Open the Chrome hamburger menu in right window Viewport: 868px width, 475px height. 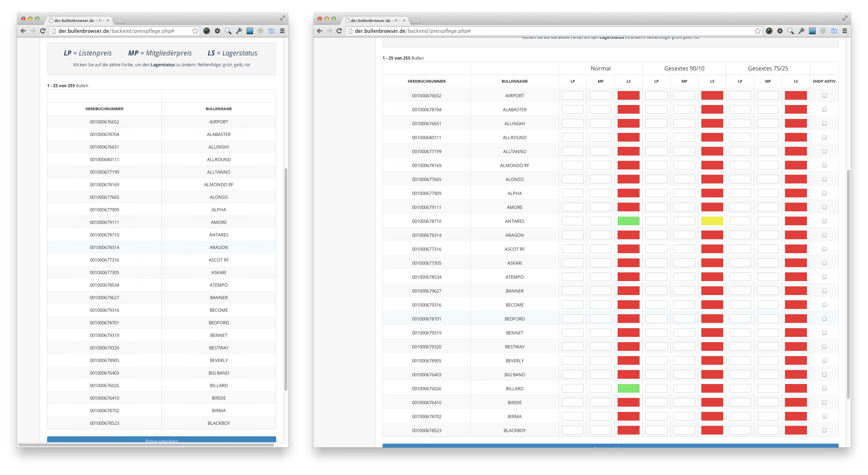tap(845, 31)
